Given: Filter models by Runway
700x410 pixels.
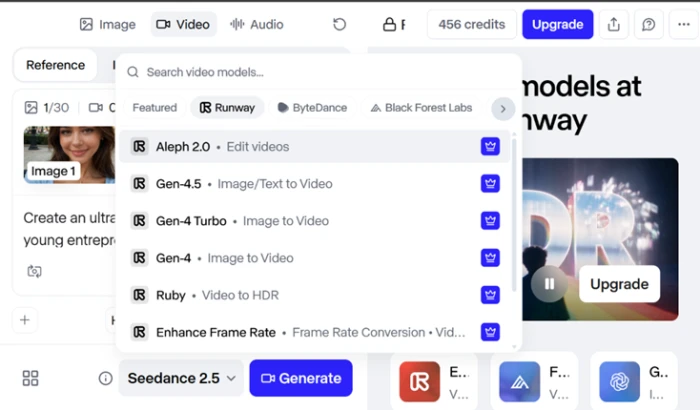Looking at the screenshot, I should click(x=227, y=108).
